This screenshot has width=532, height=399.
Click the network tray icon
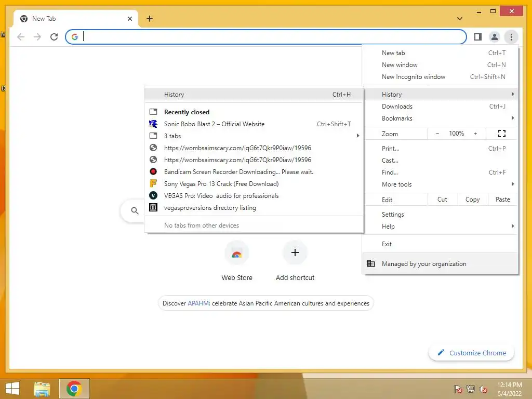point(471,389)
